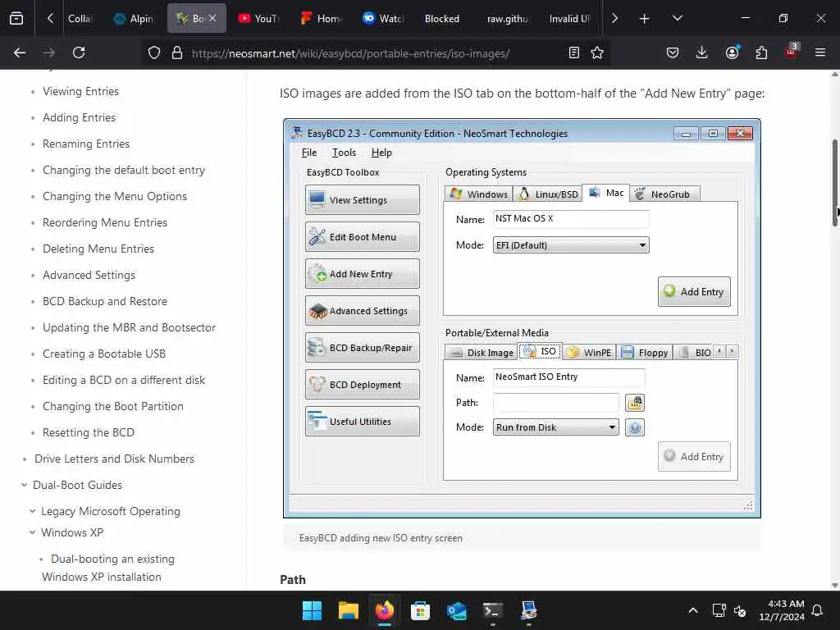Open Outlook from taskbar
The width and height of the screenshot is (840, 630).
[x=456, y=610]
